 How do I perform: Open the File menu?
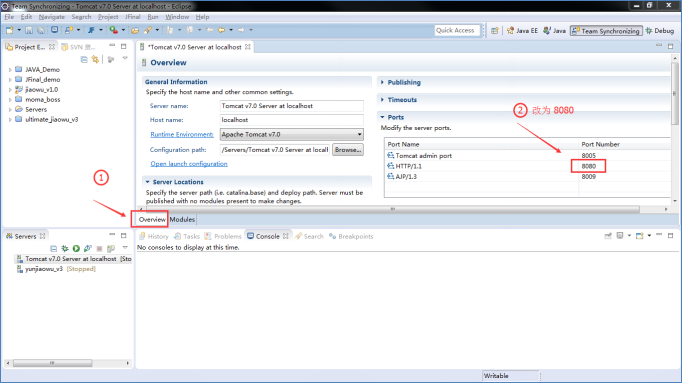pyautogui.click(x=9, y=17)
